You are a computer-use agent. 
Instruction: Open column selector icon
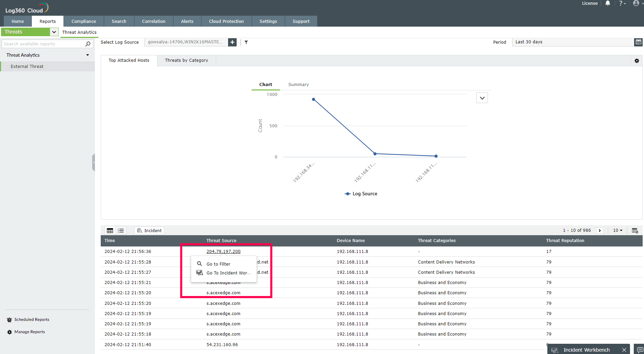click(x=635, y=231)
